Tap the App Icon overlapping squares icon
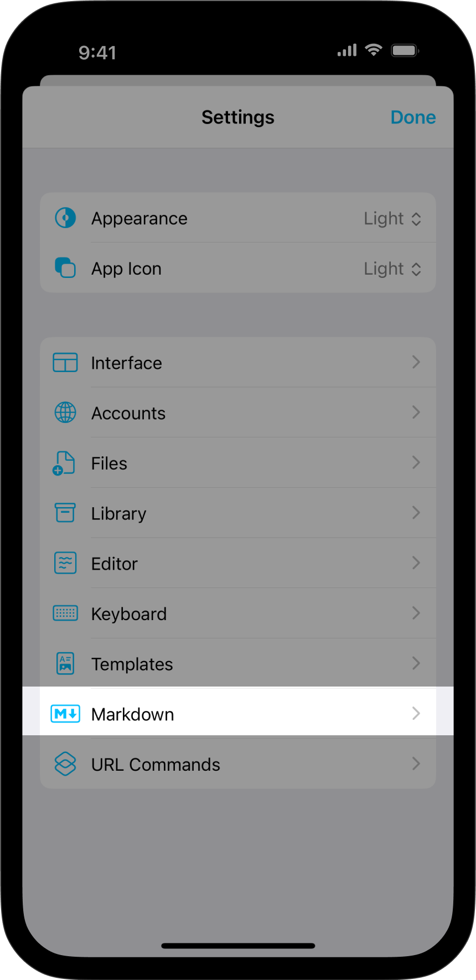This screenshot has height=980, width=476. [x=65, y=267]
